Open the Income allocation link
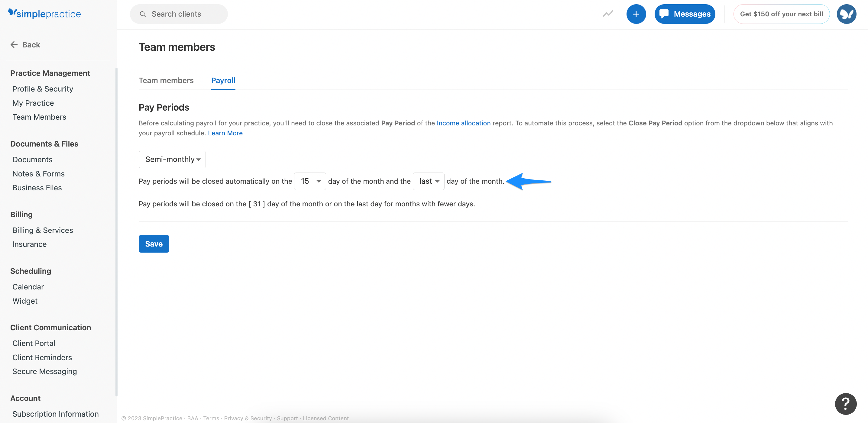The image size is (868, 423). click(464, 123)
